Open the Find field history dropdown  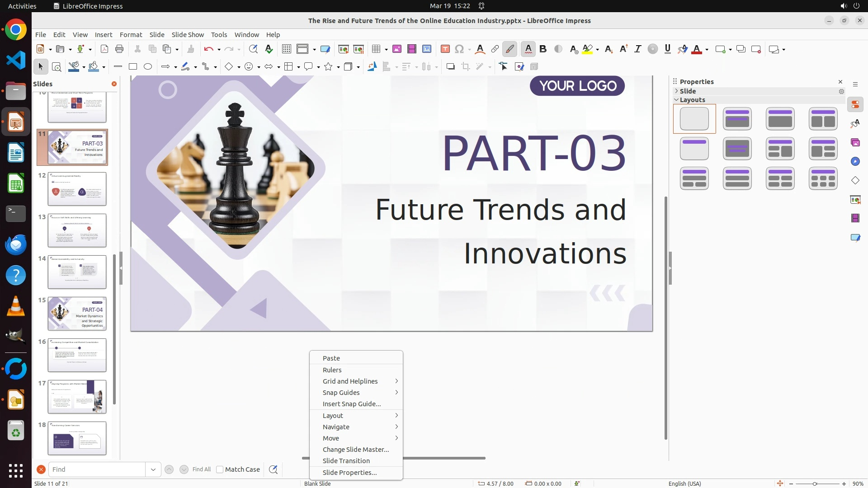[153, 469]
